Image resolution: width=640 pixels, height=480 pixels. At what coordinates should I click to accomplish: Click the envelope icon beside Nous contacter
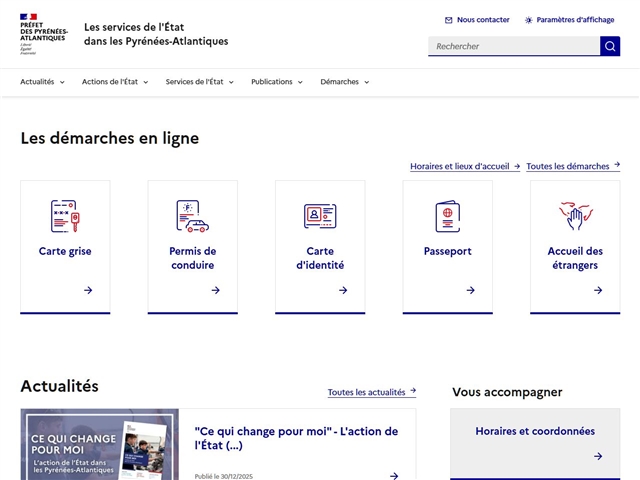click(x=449, y=20)
